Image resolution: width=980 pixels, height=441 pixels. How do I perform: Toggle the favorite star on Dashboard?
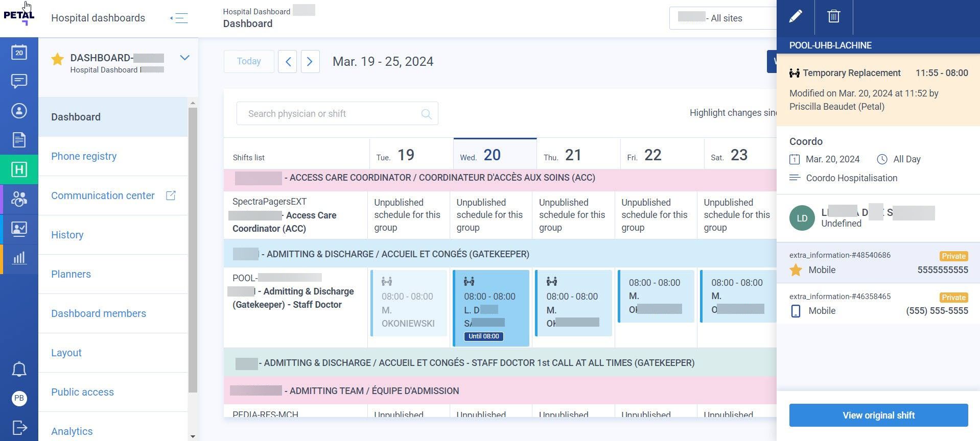pos(57,59)
